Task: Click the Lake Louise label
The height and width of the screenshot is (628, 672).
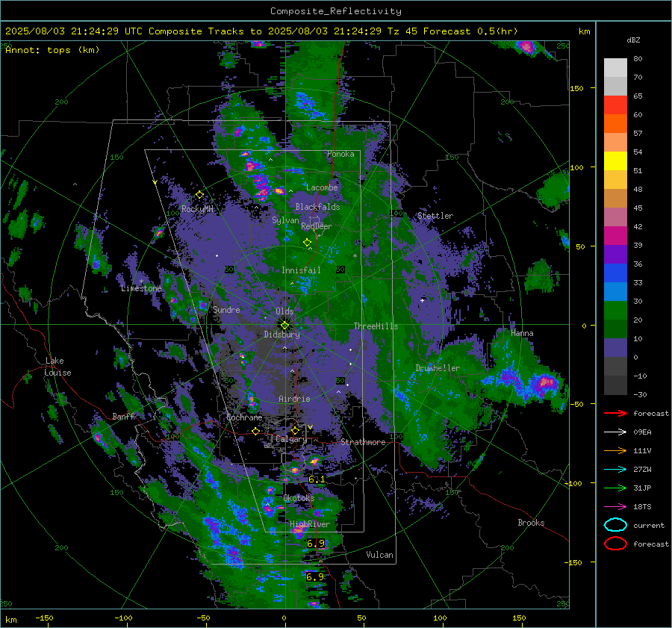Action: tap(58, 367)
